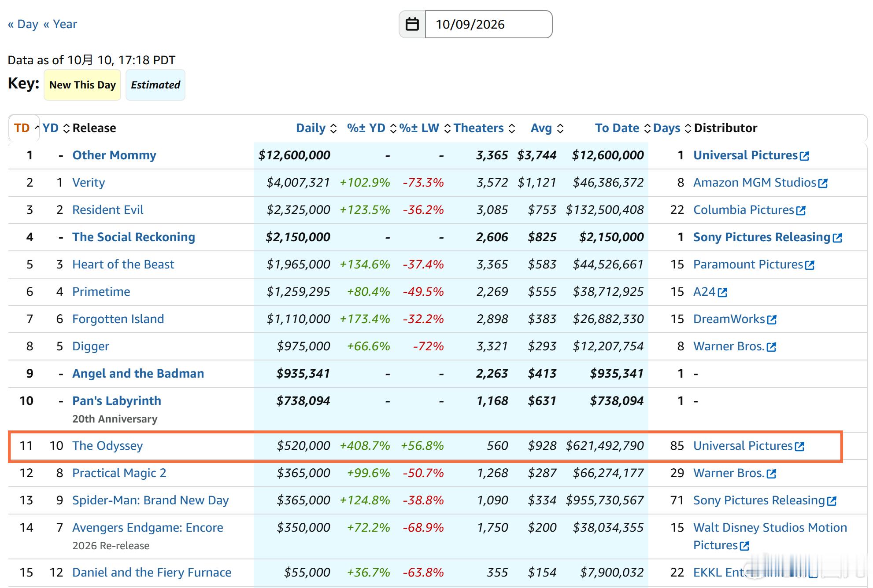This screenshot has width=873, height=588.
Task: Open external link icon in Spider-Man row
Action: 832,501
